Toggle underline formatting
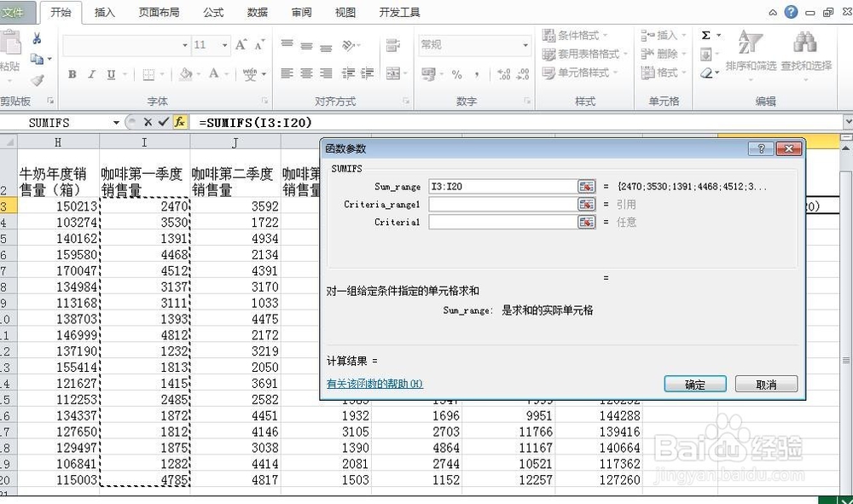This screenshot has width=853, height=504. pos(109,74)
